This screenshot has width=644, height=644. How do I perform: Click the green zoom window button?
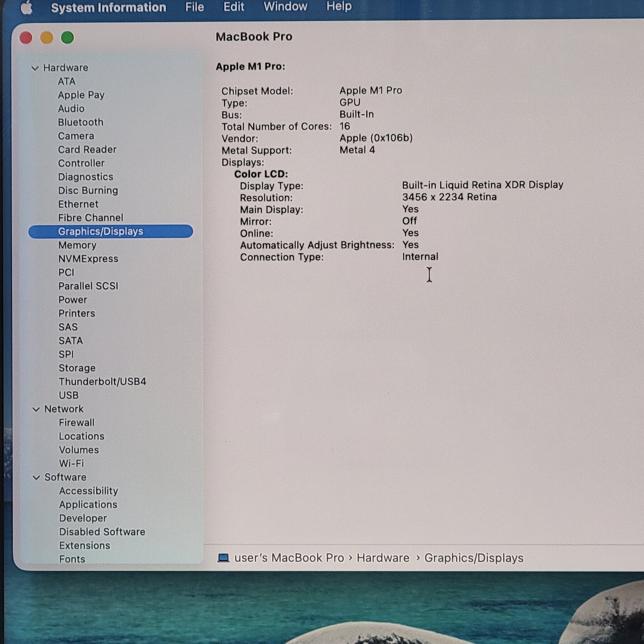click(67, 38)
